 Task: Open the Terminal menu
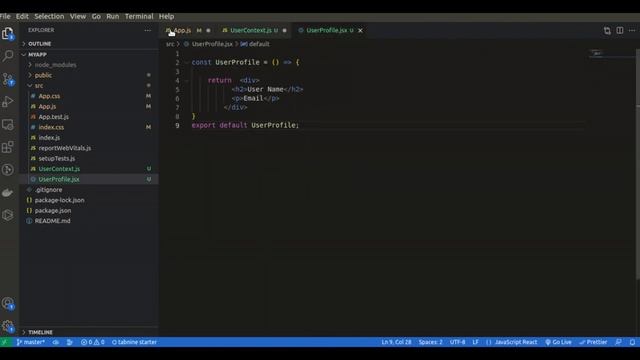tap(139, 16)
